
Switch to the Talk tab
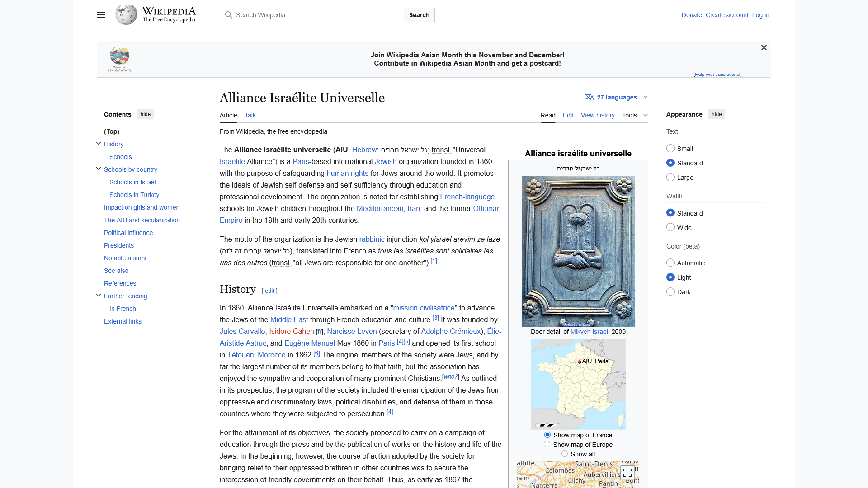250,115
